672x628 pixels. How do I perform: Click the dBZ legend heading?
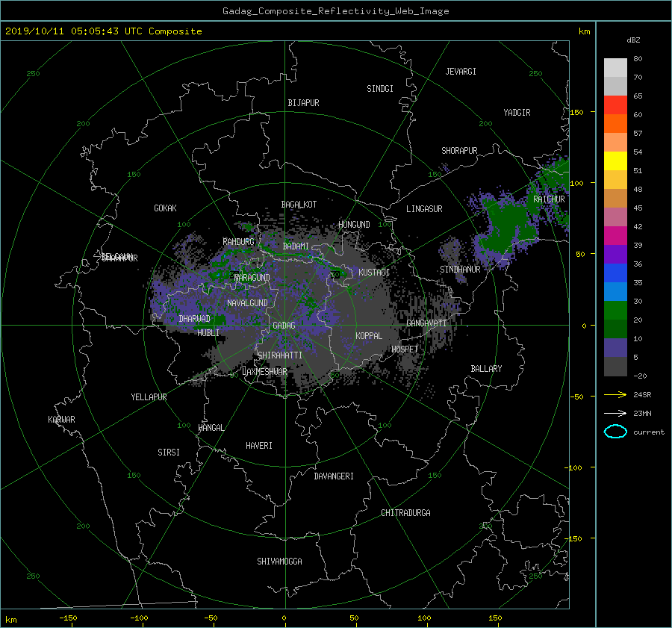[x=633, y=40]
